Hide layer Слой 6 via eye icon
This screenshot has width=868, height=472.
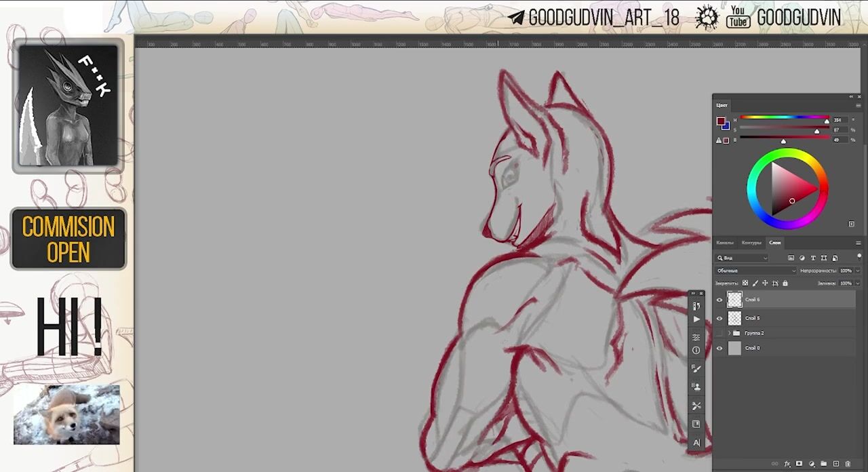pos(719,300)
